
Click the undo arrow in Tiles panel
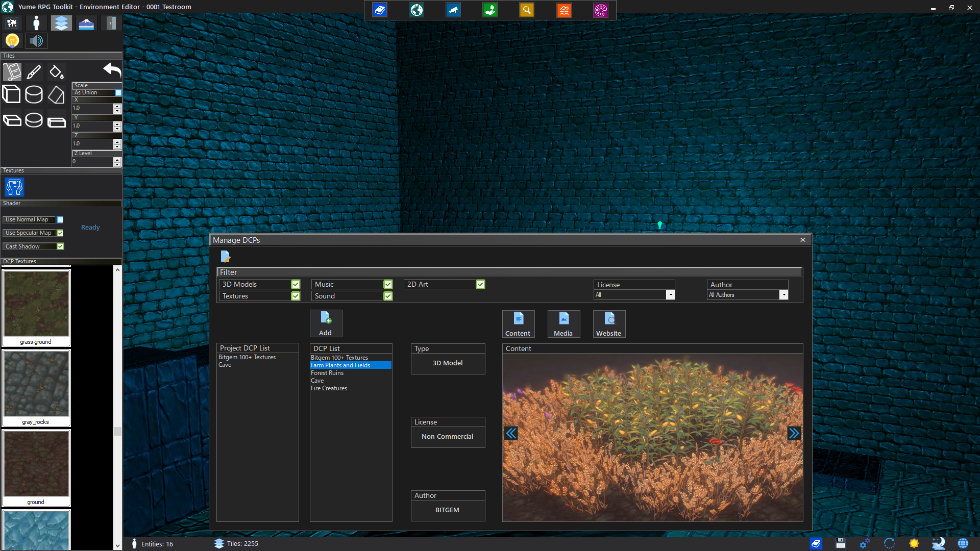coord(112,70)
